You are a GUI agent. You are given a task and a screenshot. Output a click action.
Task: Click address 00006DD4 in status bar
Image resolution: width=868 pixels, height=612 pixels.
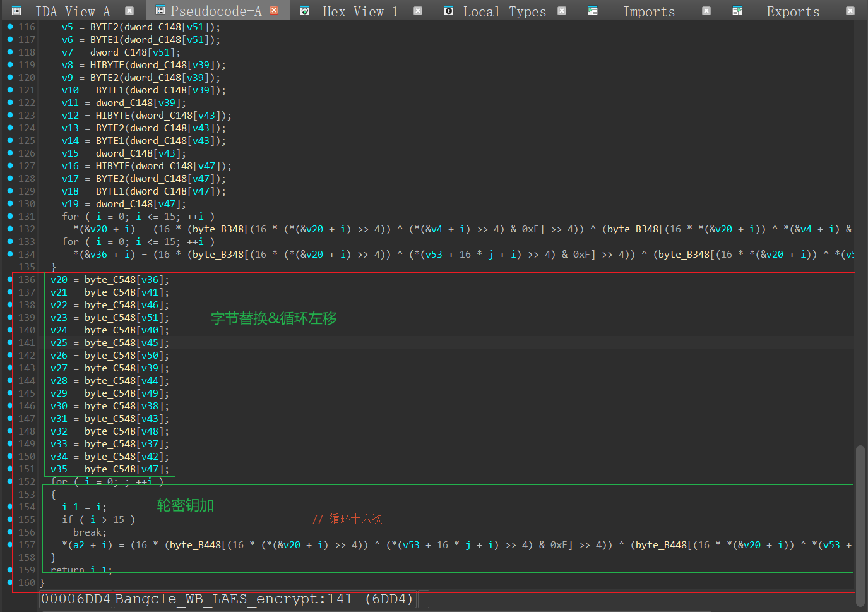click(x=76, y=599)
